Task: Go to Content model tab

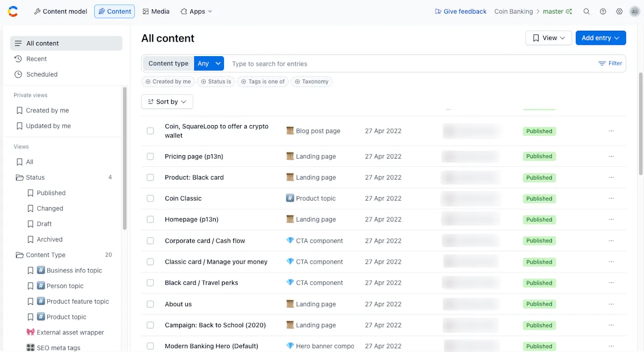Action: click(x=60, y=11)
